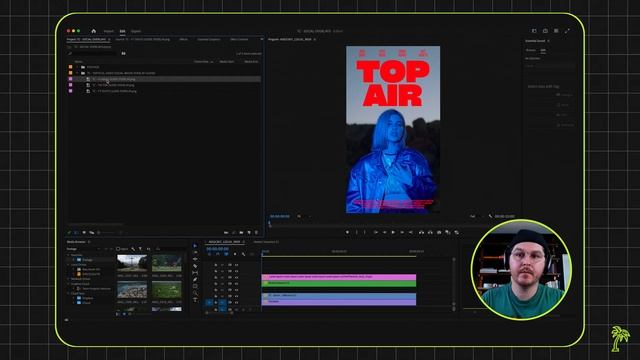640x360 pixels.
Task: Select the Type tool
Action: point(195,299)
